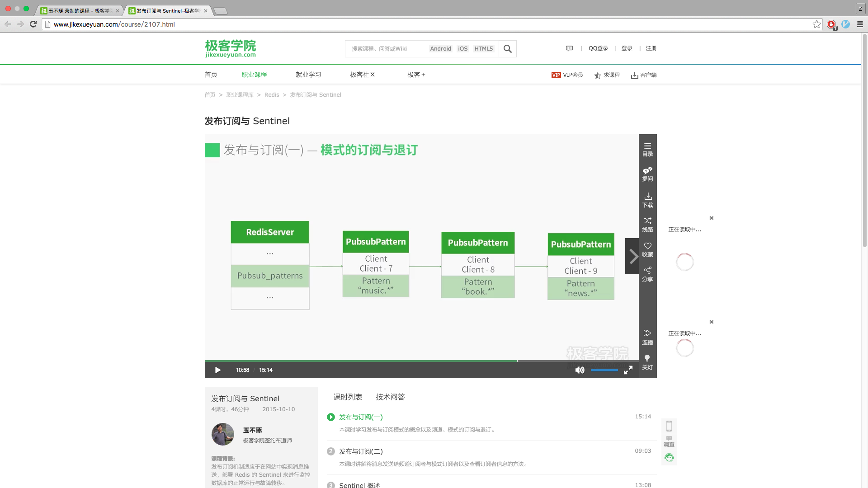Open the 线路 route switch icon
This screenshot has height=488, width=868.
click(647, 224)
